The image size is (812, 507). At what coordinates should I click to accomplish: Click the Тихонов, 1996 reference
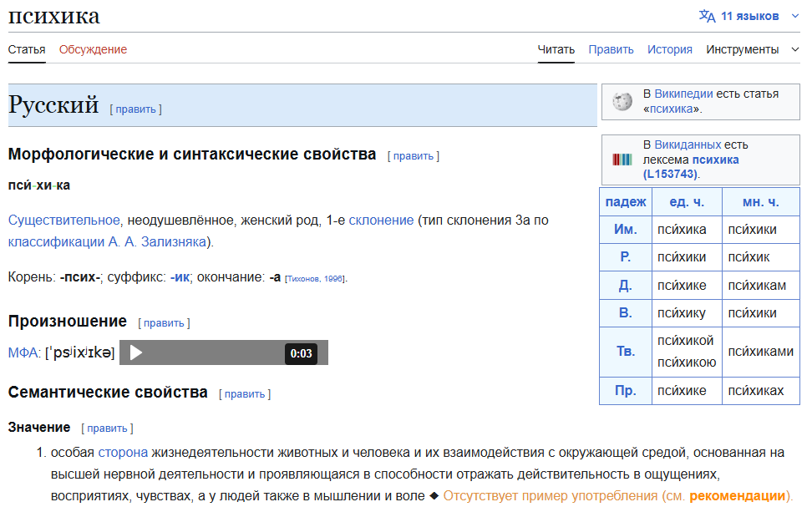(x=315, y=278)
